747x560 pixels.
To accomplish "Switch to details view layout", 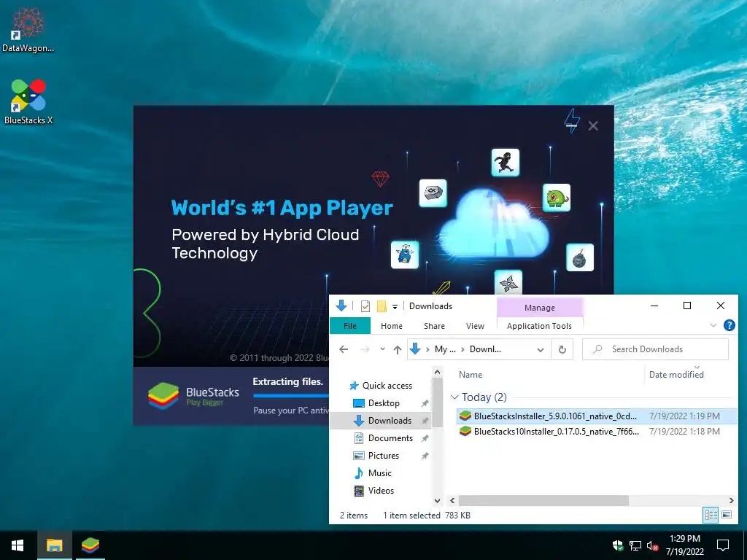I will click(x=711, y=515).
